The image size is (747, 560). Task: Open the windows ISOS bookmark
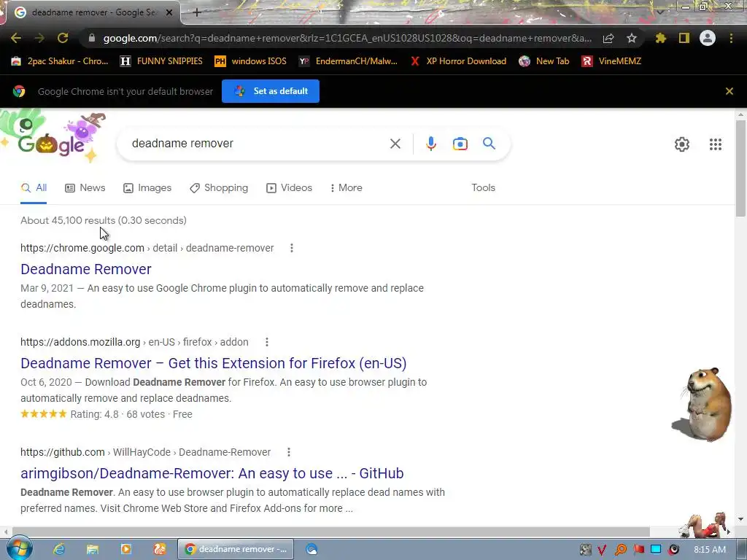point(251,61)
